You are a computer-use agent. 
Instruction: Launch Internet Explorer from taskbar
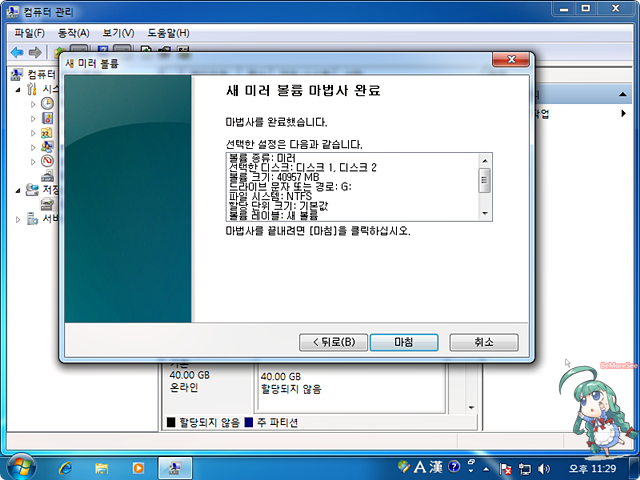click(x=66, y=467)
